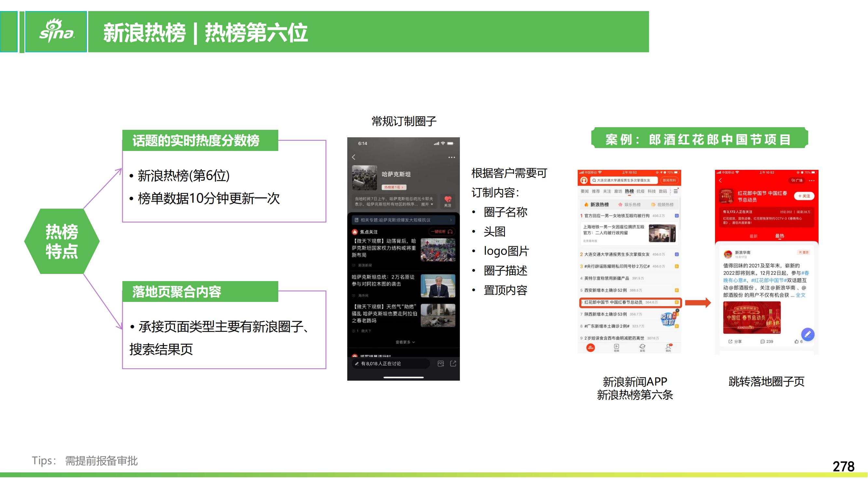
Task: Open hot item 1 官方回应一男一女地铁互殴
Action: click(x=629, y=216)
